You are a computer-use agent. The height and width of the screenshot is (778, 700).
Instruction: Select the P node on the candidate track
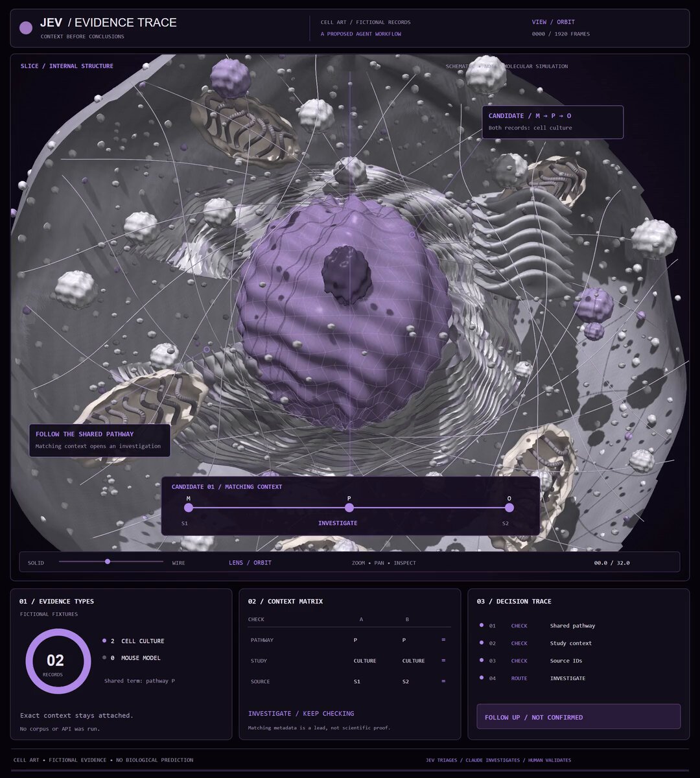click(x=349, y=508)
